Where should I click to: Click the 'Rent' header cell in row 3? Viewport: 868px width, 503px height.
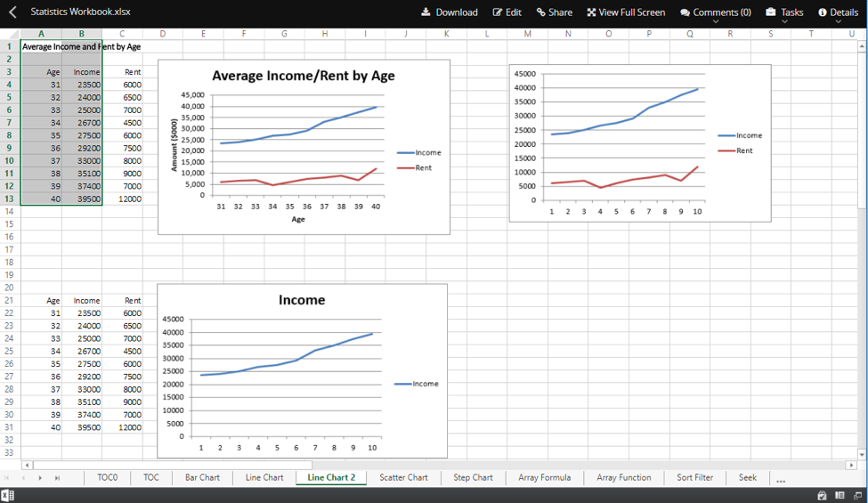point(122,72)
